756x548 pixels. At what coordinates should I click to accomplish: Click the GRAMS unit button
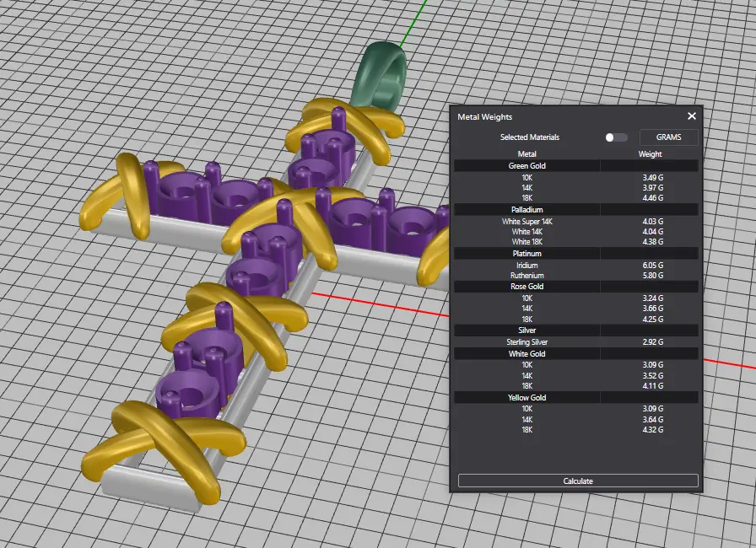(668, 137)
